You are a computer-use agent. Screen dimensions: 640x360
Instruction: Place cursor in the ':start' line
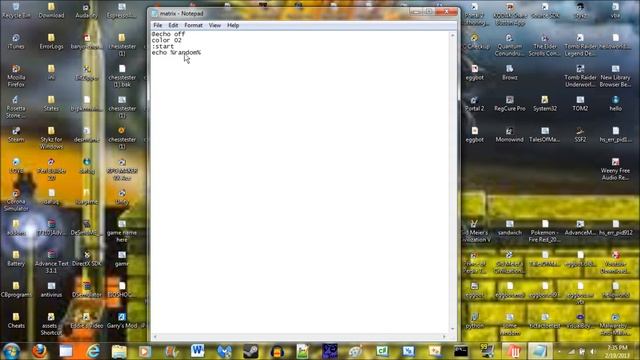[x=163, y=47]
